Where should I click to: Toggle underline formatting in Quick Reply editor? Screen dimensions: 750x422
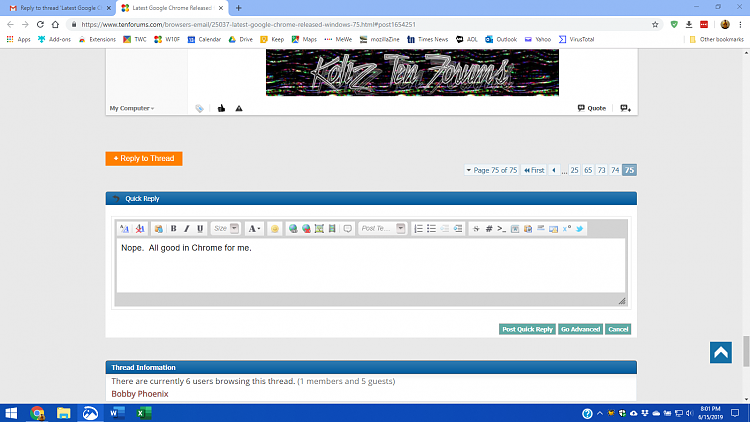tap(200, 229)
